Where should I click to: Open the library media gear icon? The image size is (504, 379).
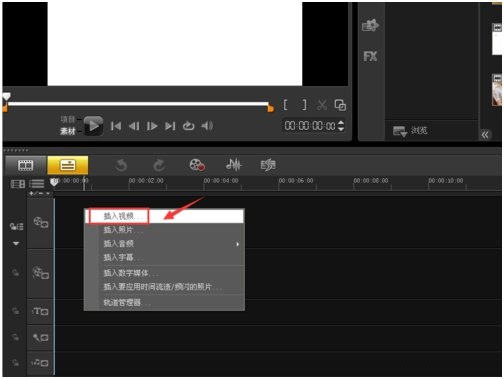(370, 25)
